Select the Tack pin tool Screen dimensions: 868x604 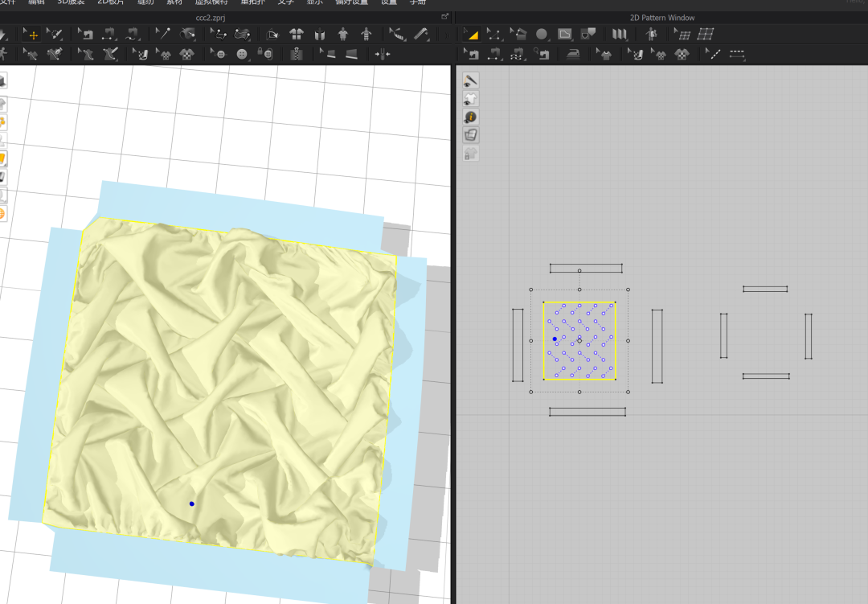click(x=162, y=35)
